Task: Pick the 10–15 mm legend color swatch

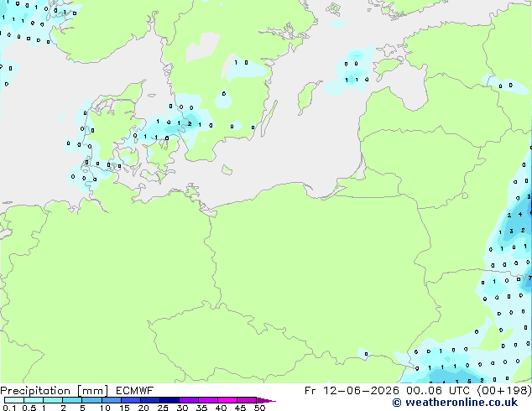Action: point(111,400)
